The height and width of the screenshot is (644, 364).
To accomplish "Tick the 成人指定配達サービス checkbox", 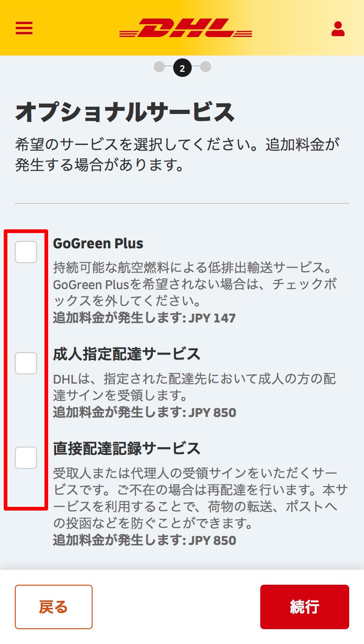I will pos(26,363).
